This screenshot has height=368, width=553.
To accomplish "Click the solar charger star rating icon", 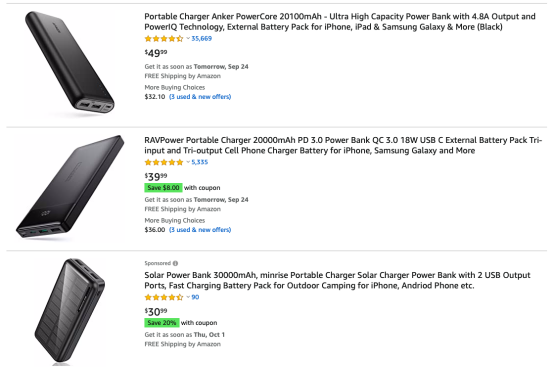I will [x=164, y=297].
